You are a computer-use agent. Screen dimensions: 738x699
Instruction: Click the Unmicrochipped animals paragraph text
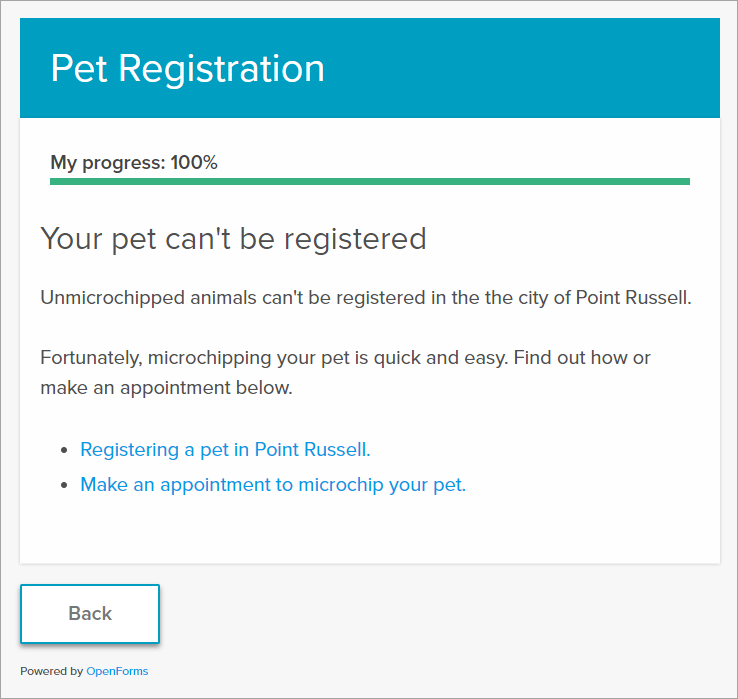tap(366, 298)
